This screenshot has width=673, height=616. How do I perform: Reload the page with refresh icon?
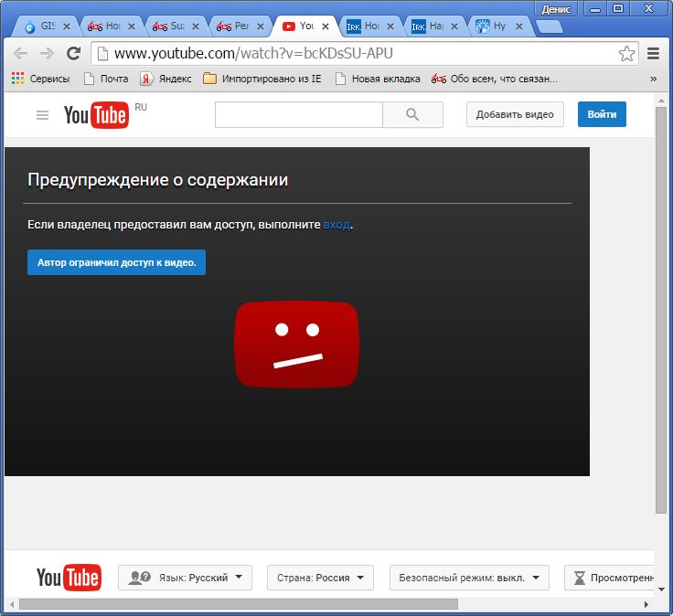coord(73,53)
